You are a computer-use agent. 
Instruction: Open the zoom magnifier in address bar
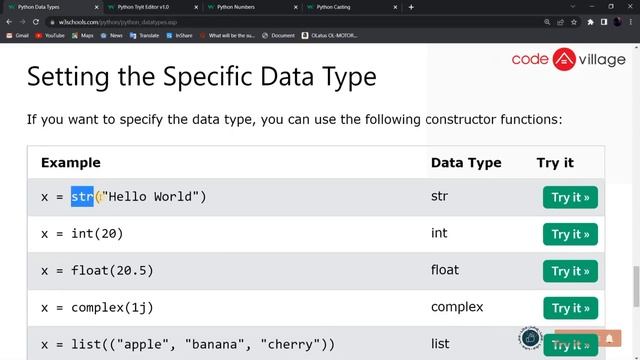coord(547,22)
